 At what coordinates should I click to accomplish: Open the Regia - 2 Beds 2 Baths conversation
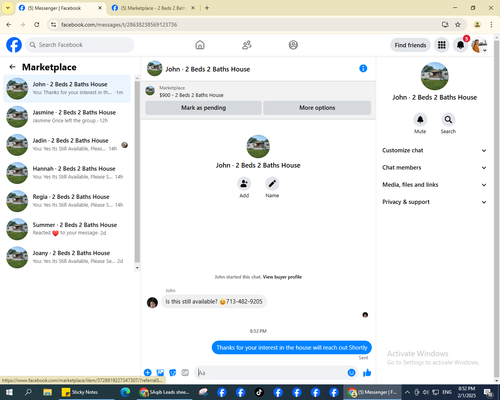67,201
